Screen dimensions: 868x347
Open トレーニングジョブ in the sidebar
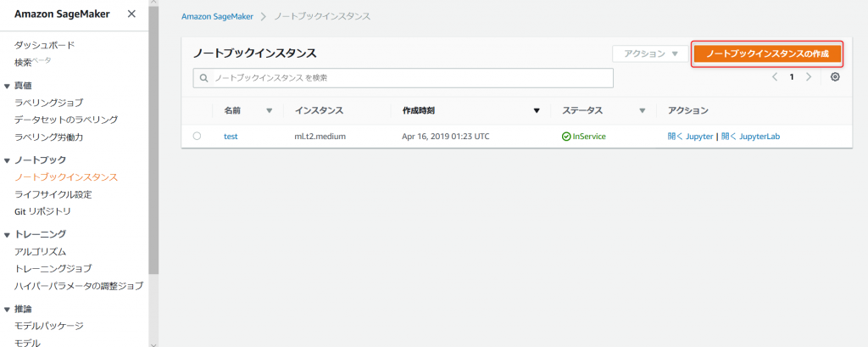coord(53,269)
